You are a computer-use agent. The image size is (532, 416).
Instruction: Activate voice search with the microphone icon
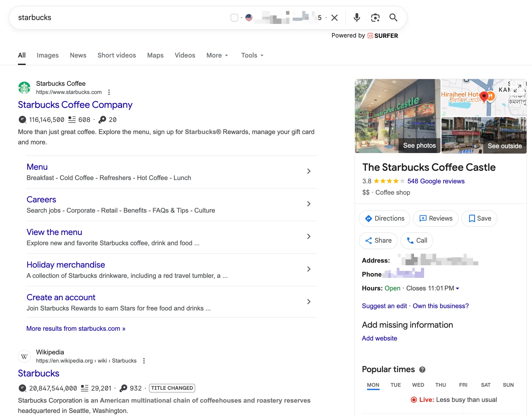tap(356, 17)
